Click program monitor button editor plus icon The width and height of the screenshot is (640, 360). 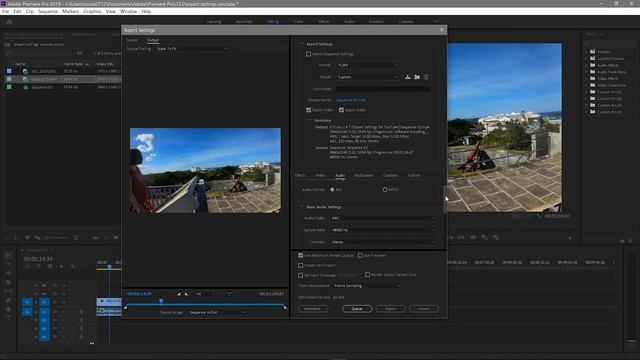(x=570, y=238)
